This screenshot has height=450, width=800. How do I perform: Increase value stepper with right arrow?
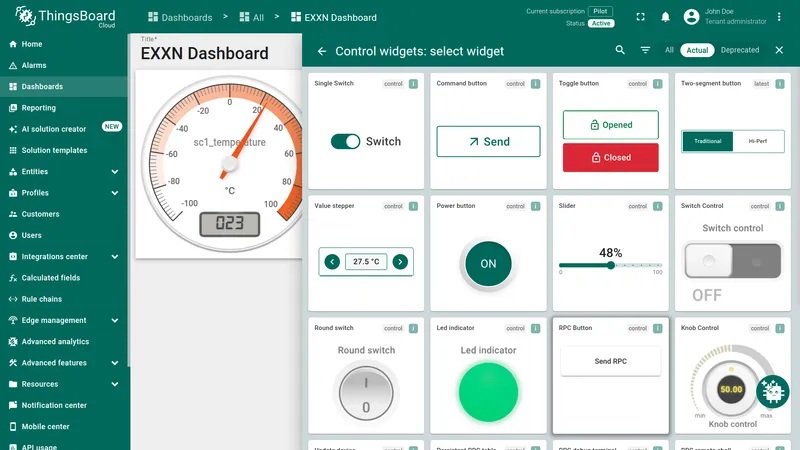(400, 262)
